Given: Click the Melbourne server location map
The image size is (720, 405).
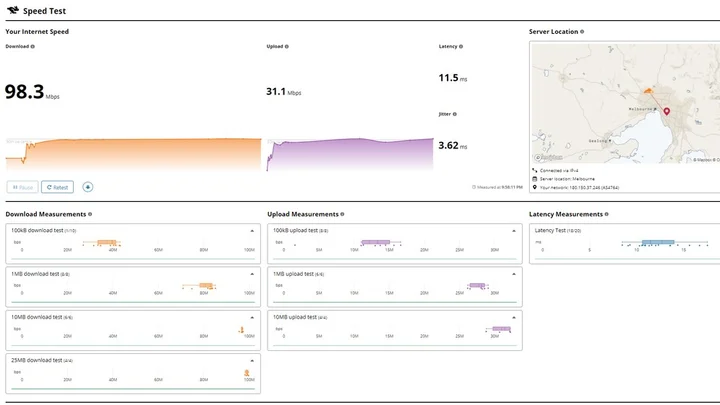Looking at the screenshot, I should point(625,103).
